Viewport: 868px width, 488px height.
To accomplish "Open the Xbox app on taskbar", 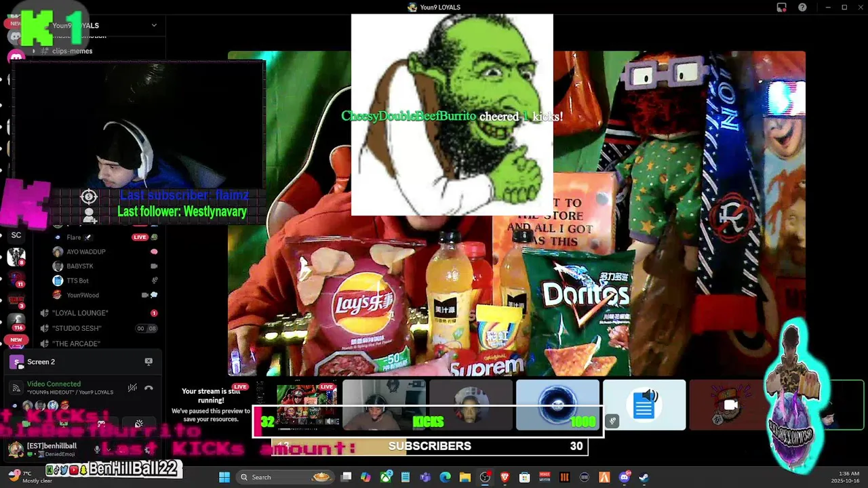I will coord(386,477).
